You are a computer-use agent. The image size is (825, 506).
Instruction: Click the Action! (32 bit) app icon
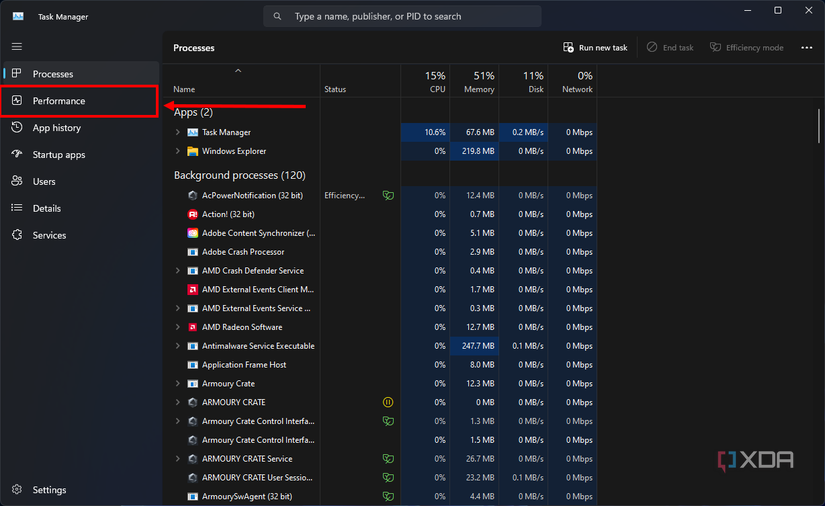192,214
